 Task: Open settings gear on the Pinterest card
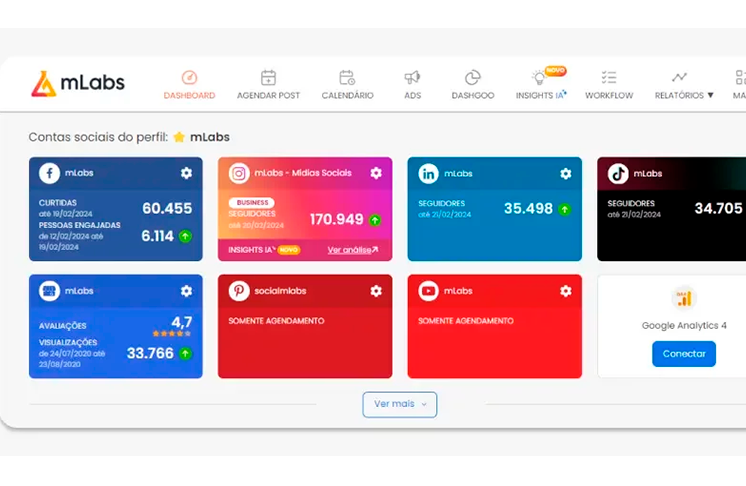click(376, 291)
